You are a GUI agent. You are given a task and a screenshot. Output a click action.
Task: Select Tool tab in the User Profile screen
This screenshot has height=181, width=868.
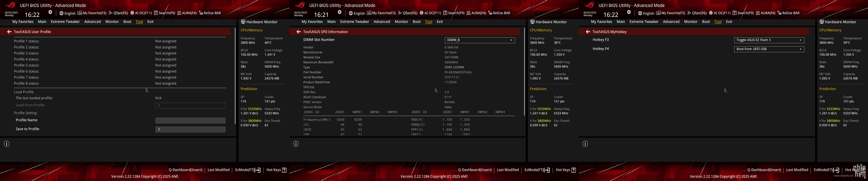pyautogui.click(x=139, y=22)
